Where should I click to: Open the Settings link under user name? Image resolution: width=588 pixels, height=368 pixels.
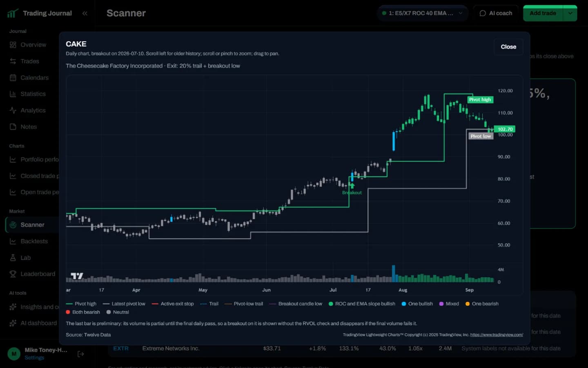[x=34, y=358]
